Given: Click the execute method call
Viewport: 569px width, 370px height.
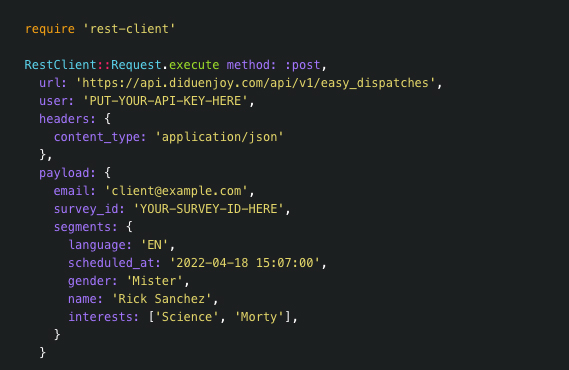Looking at the screenshot, I should 194,65.
